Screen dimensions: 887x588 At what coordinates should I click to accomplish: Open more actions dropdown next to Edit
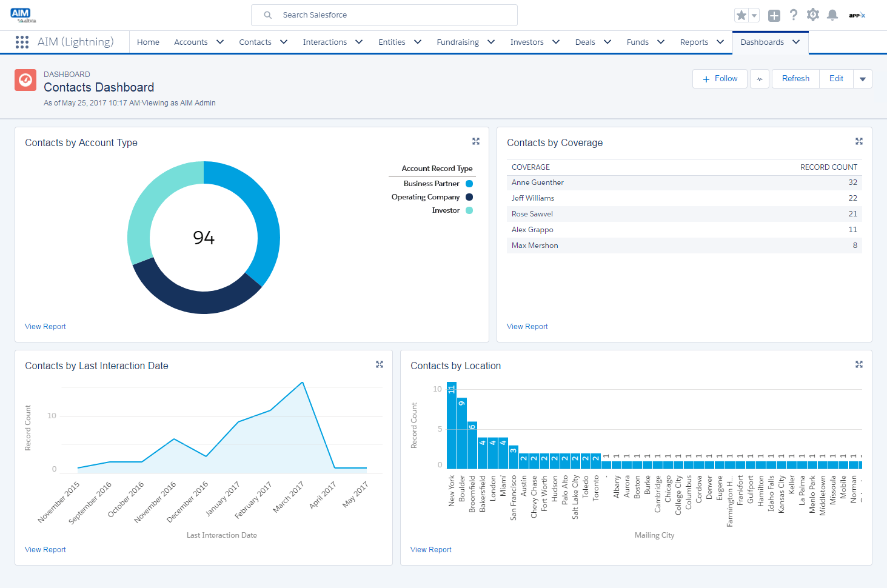[863, 79]
